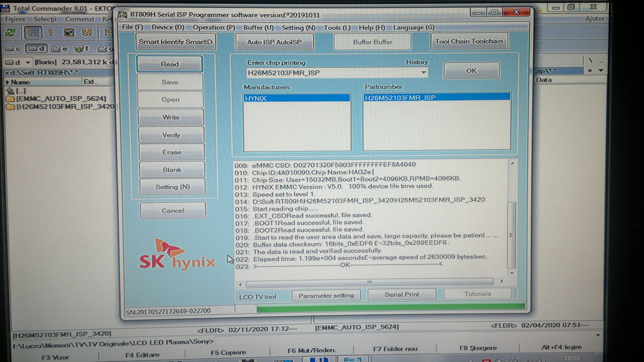Click the Save button
Viewport: 644px width, 362px height.
[x=170, y=82]
